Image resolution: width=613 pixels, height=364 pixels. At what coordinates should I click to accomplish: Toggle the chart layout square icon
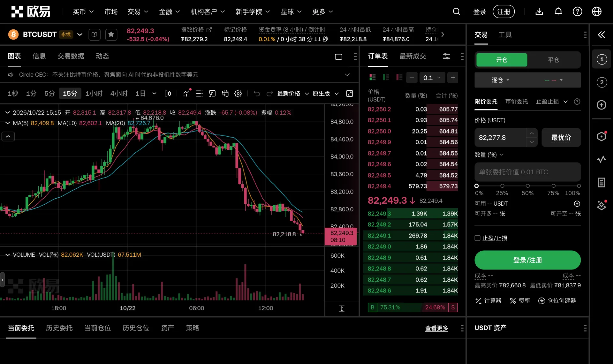tap(338, 57)
